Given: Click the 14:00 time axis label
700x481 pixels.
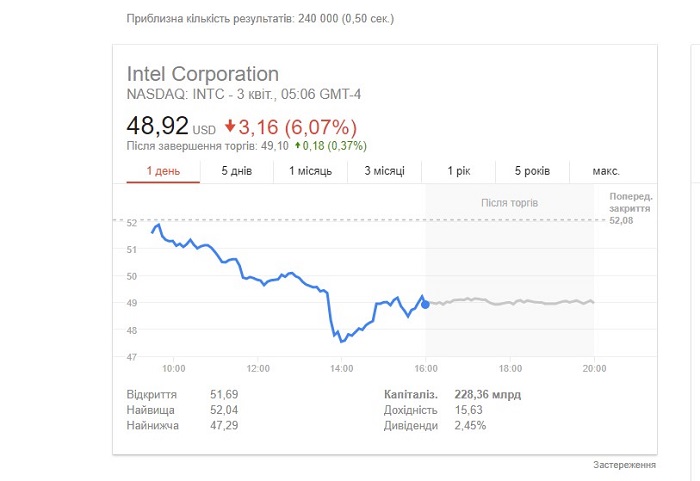Looking at the screenshot, I should point(342,369).
